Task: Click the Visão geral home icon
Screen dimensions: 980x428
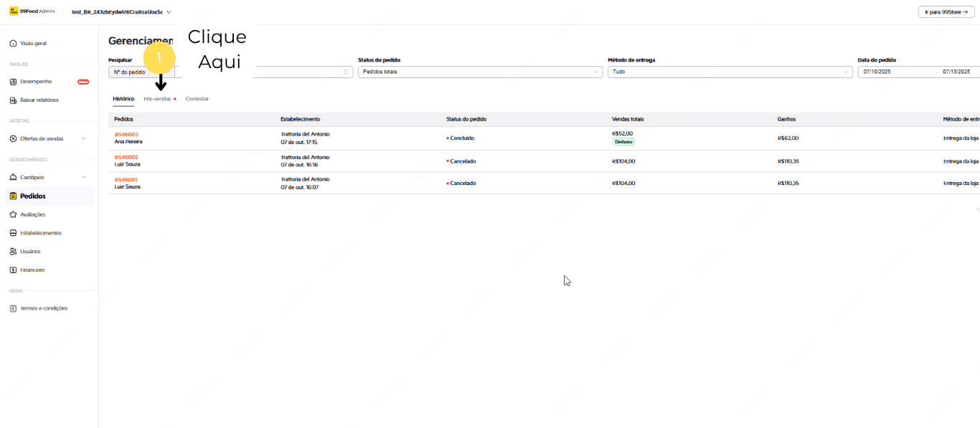Action: click(13, 44)
